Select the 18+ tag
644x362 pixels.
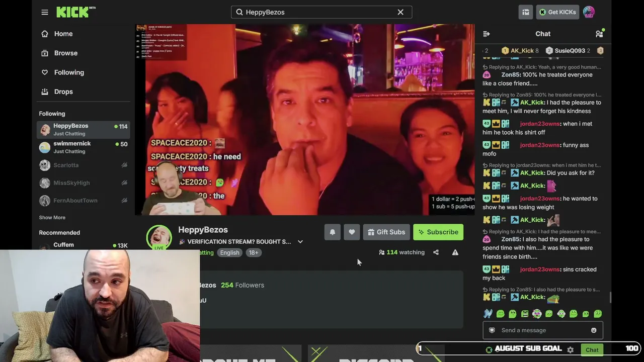(x=254, y=253)
